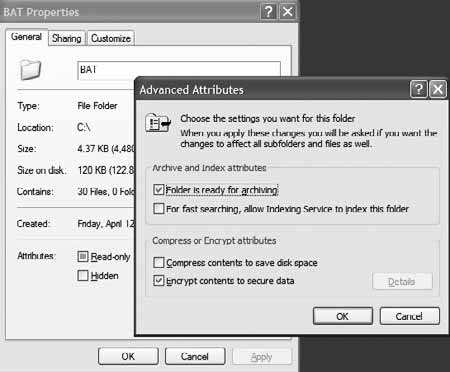450x372 pixels.
Task: Check Compress contents to save disk space
Action: (x=159, y=263)
